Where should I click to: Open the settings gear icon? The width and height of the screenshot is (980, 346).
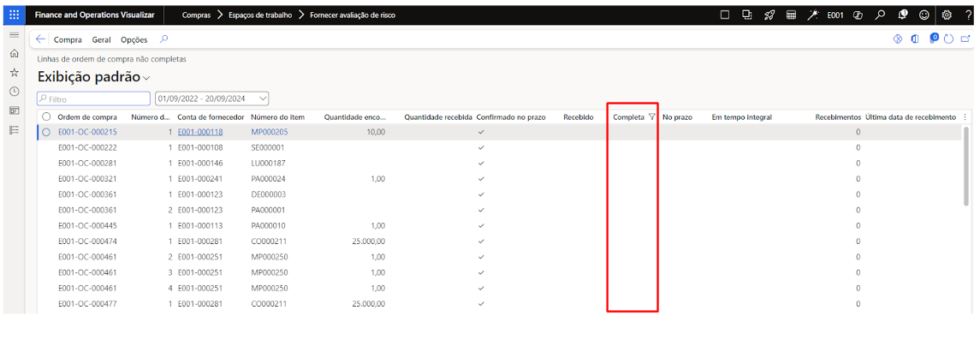(947, 15)
